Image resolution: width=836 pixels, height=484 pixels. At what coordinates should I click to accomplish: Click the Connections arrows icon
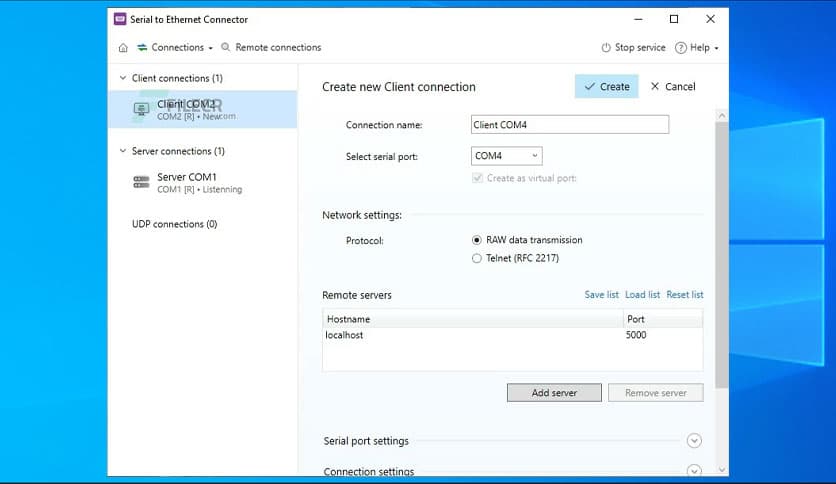pos(142,47)
